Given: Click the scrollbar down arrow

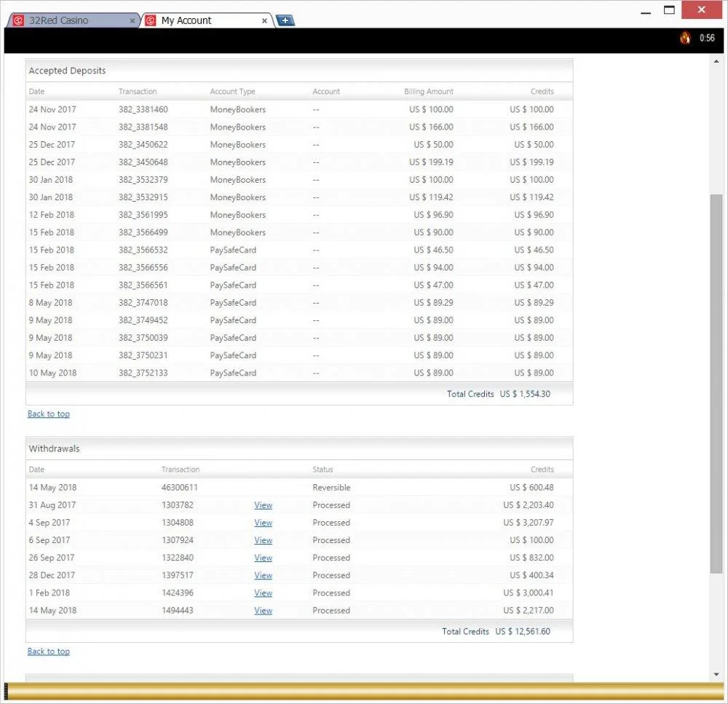Looking at the screenshot, I should pyautogui.click(x=716, y=674).
